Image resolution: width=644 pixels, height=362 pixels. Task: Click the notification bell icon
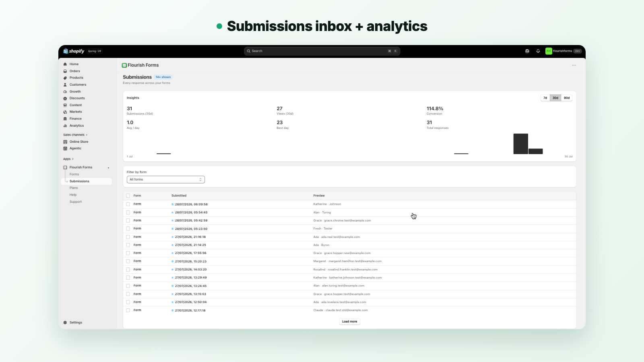tap(538, 51)
